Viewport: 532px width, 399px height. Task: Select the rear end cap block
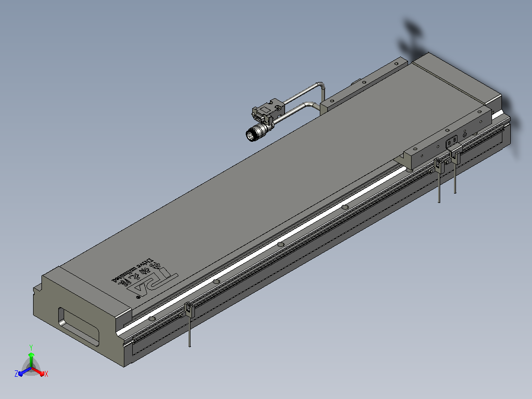(456, 78)
